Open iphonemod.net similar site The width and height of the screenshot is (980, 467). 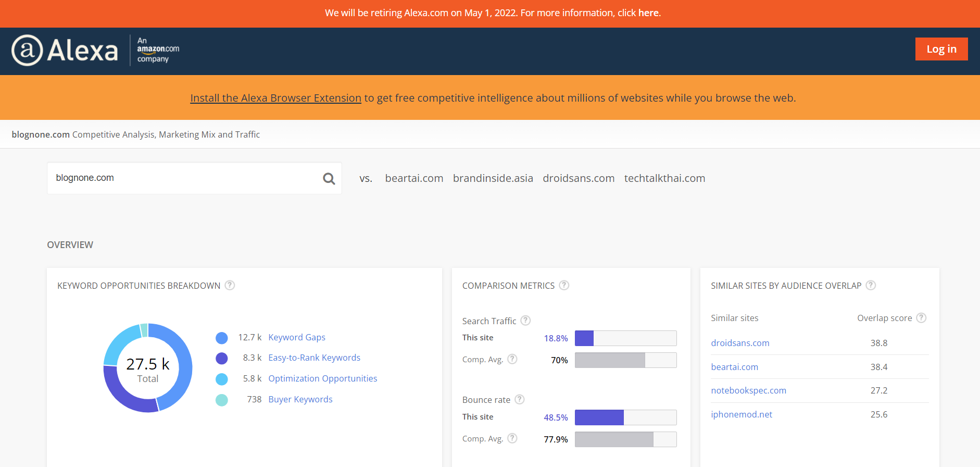click(742, 414)
